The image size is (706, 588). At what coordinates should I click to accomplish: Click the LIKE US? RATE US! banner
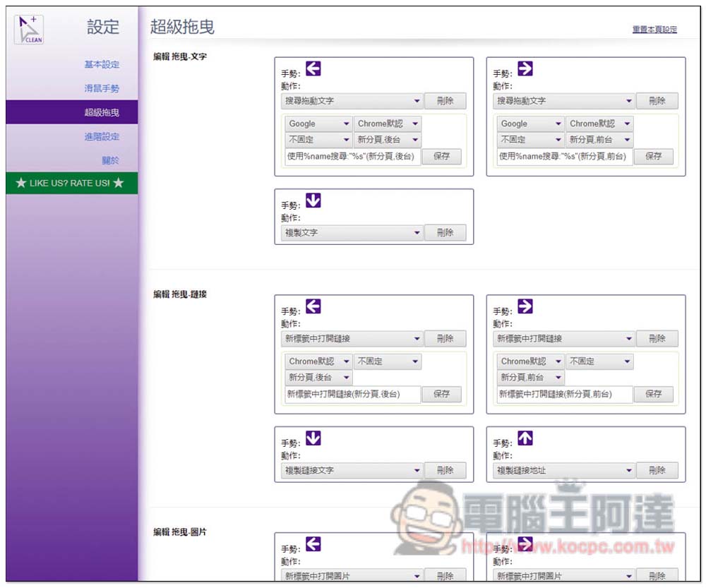tap(70, 184)
